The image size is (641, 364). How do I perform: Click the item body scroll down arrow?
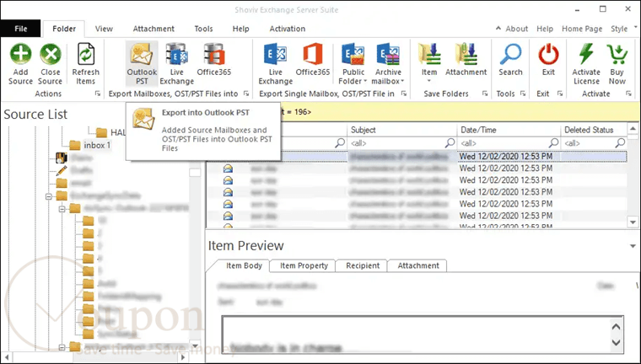click(x=616, y=342)
